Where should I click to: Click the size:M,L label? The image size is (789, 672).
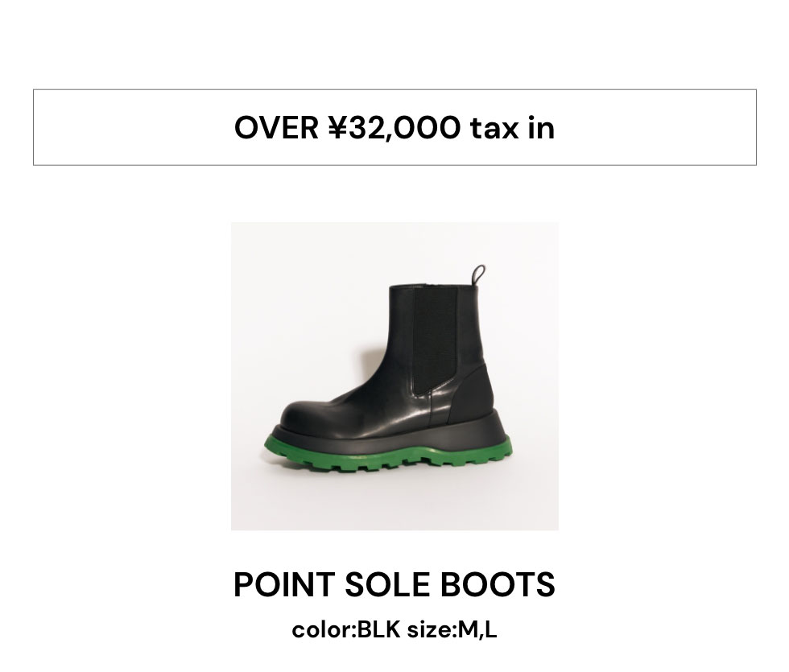pyautogui.click(x=452, y=629)
